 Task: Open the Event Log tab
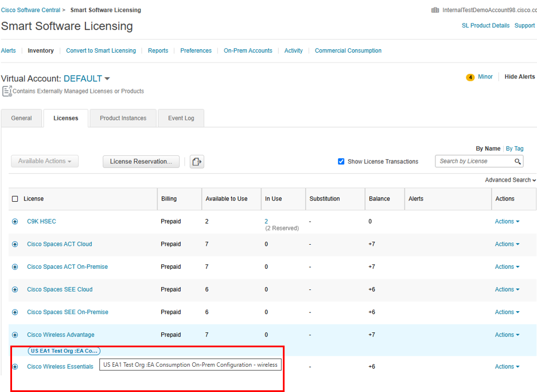[181, 118]
